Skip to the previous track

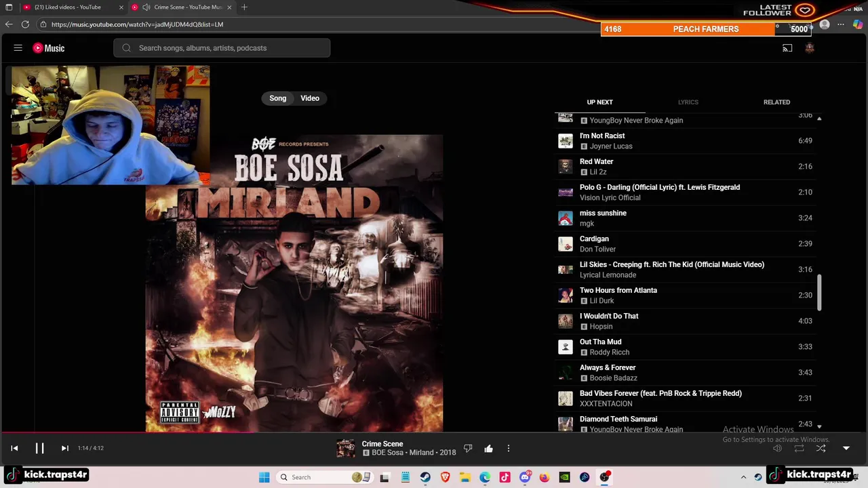(x=14, y=448)
